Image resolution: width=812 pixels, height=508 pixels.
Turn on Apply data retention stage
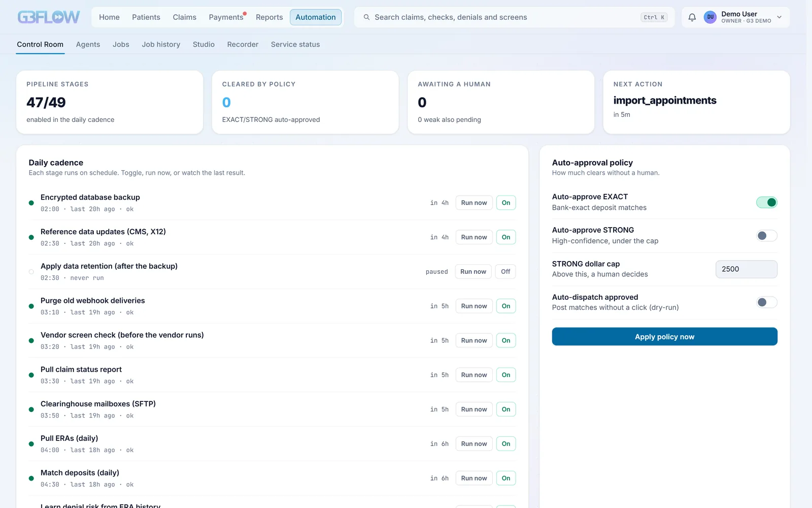(x=505, y=272)
